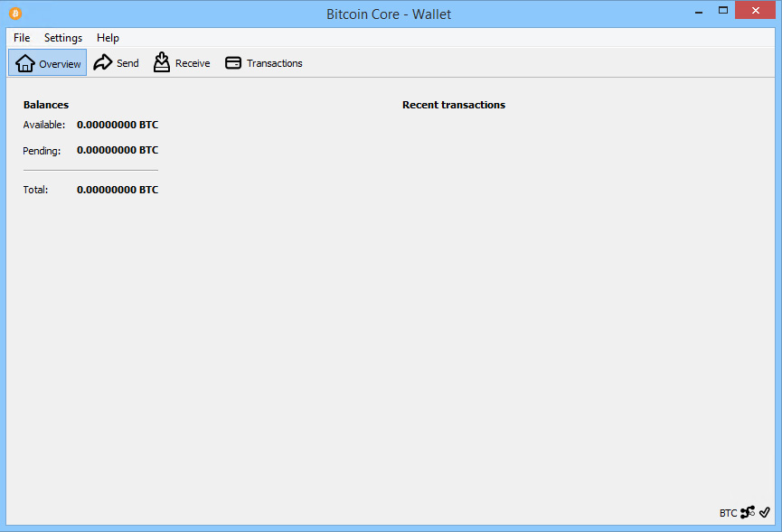The image size is (782, 532).
Task: Open the Help menu
Action: point(108,38)
